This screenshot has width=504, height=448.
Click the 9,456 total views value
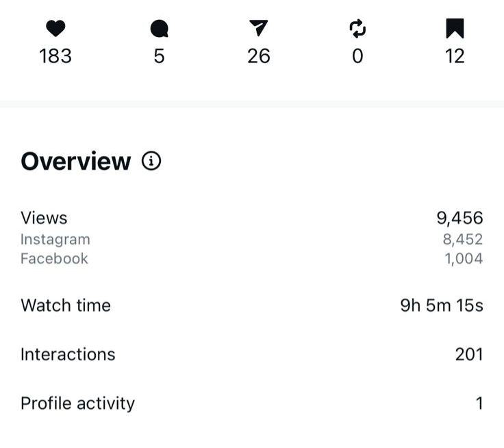click(459, 218)
